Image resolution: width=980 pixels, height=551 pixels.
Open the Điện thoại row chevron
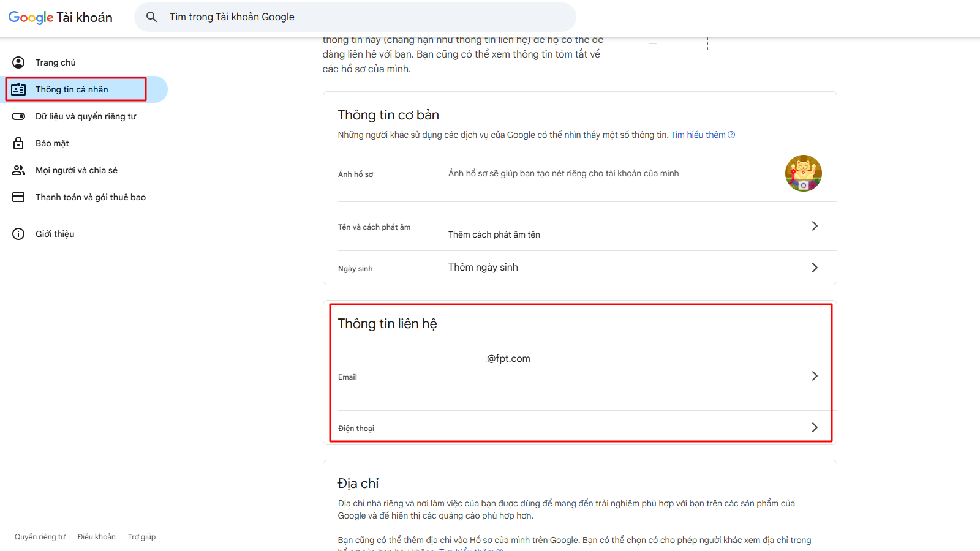[x=814, y=427]
